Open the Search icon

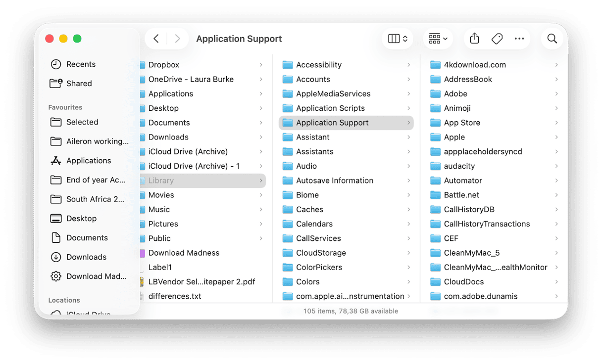tap(552, 39)
